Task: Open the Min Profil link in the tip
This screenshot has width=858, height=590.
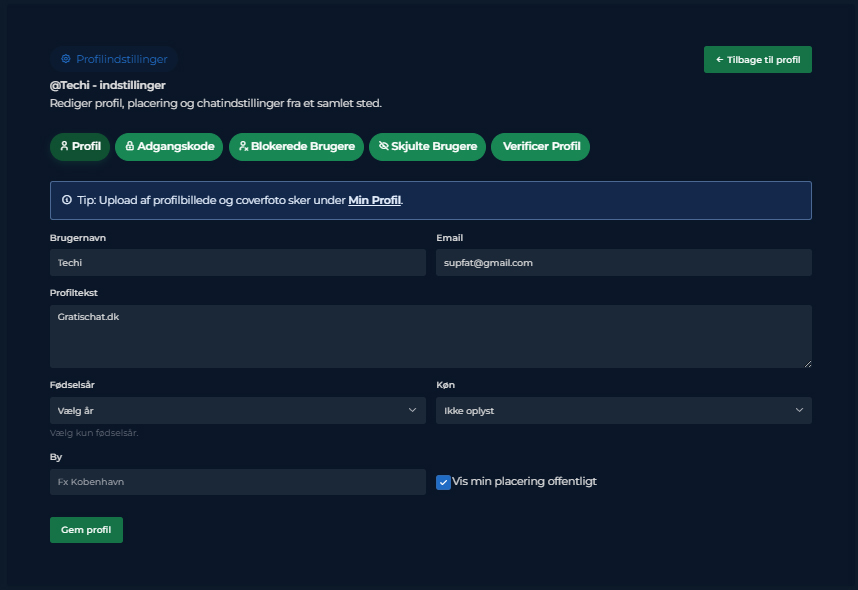Action: [375, 200]
